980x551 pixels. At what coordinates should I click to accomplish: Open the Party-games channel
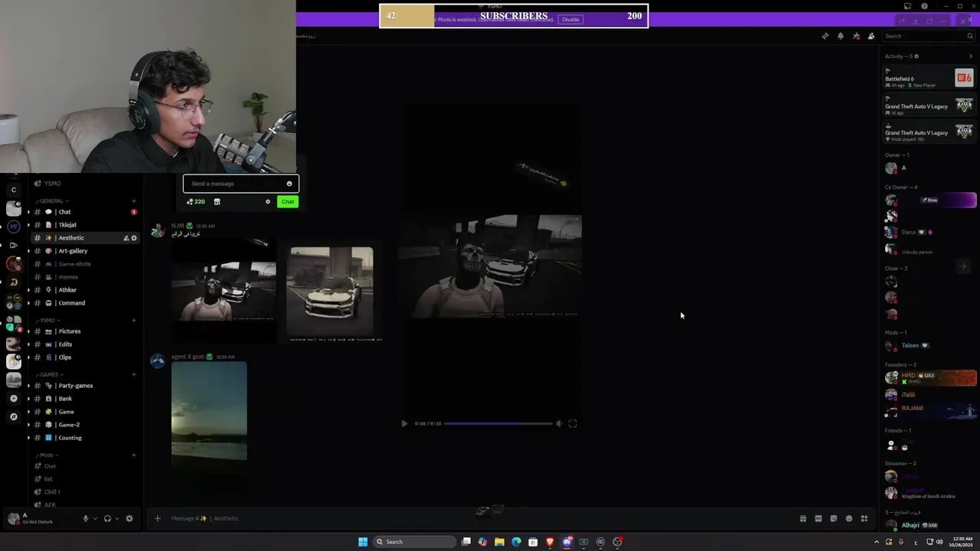click(x=84, y=386)
